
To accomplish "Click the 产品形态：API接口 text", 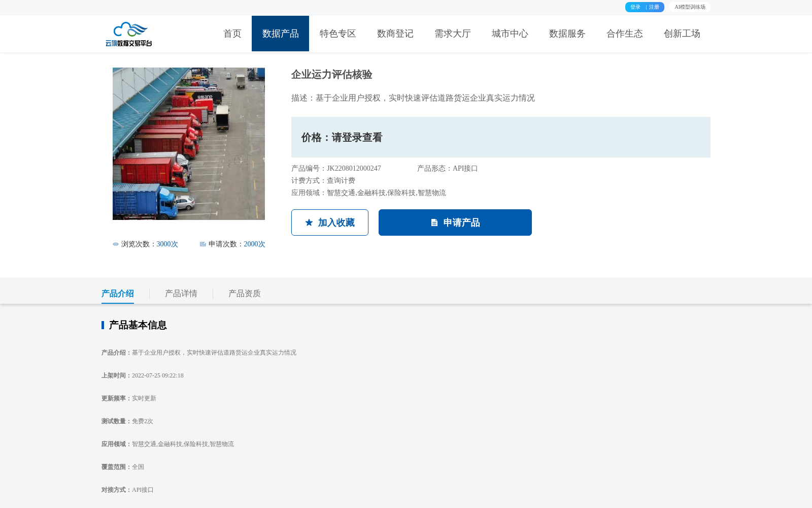I will click(x=448, y=169).
